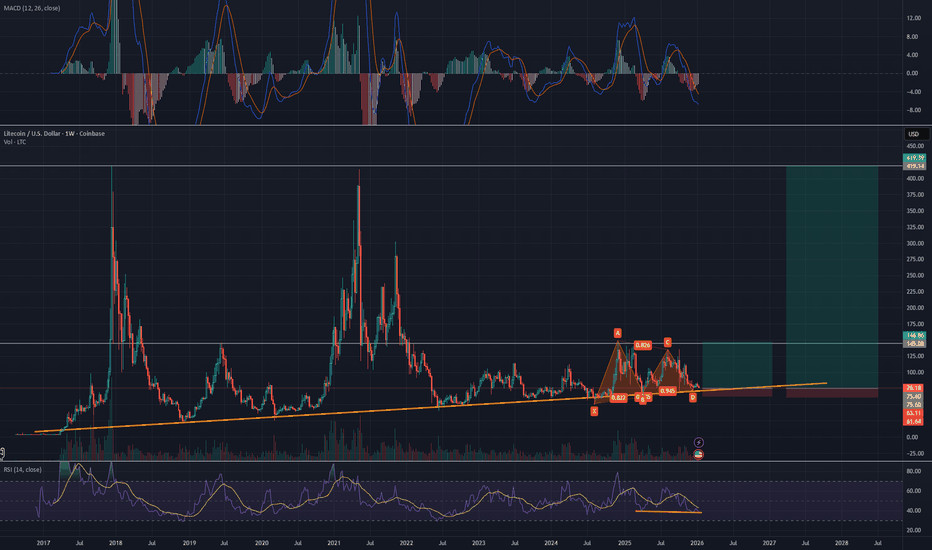This screenshot has width=932, height=550.
Task: Click the 0.945 ratio label
Action: (x=667, y=391)
